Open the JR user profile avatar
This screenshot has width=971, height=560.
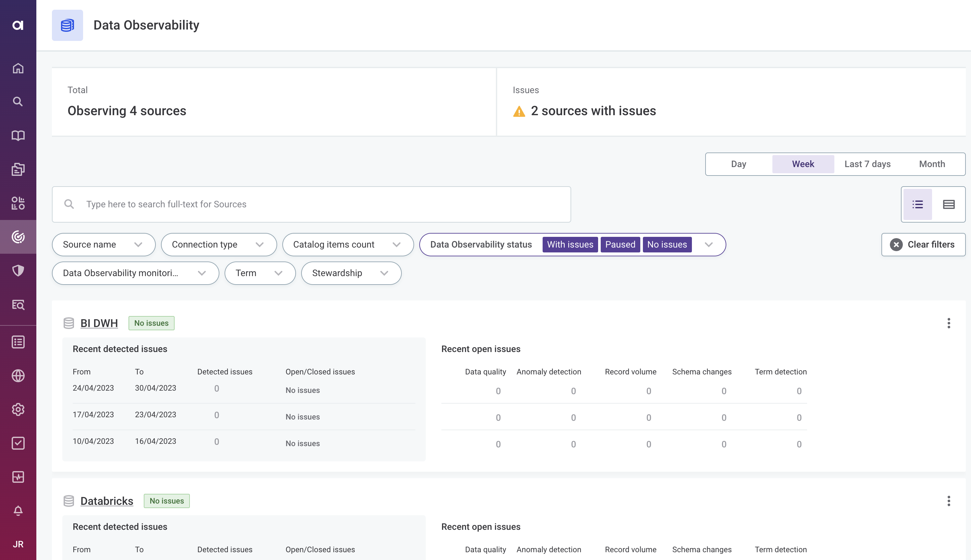pos(18,544)
